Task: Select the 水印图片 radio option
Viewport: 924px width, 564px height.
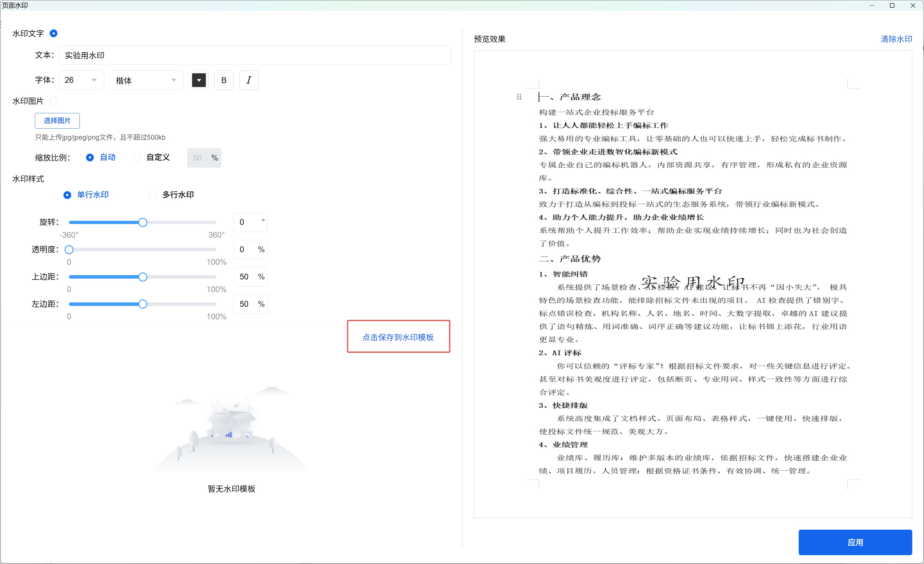Action: 54,101
